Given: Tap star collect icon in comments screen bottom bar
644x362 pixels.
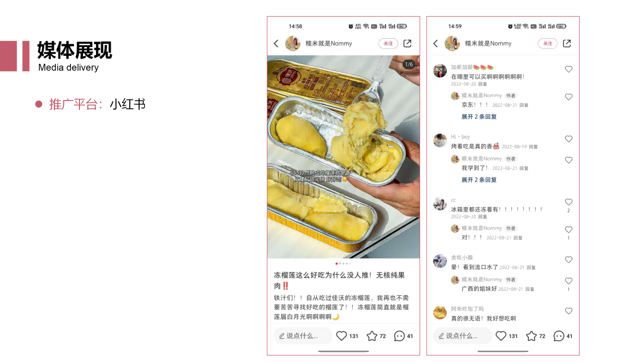Looking at the screenshot, I should point(531,336).
